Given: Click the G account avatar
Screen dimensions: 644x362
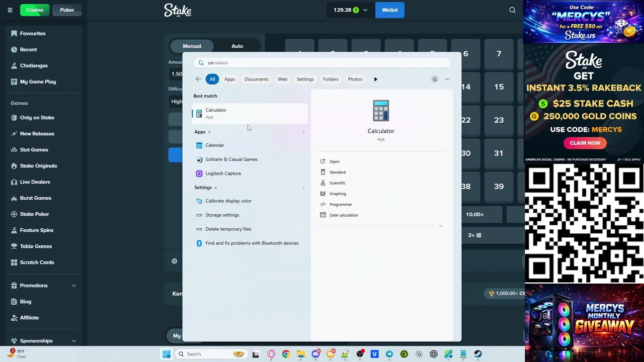Looking at the screenshot, I should pyautogui.click(x=435, y=79).
